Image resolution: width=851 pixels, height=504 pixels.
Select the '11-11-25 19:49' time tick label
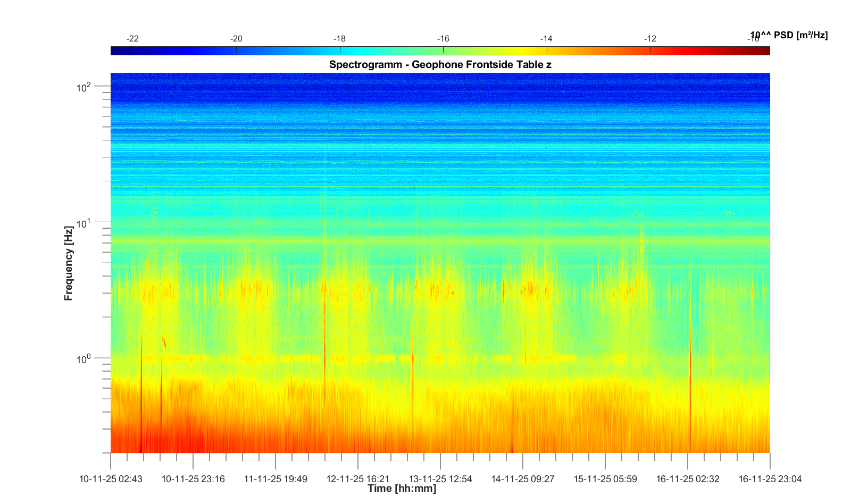tap(276, 479)
